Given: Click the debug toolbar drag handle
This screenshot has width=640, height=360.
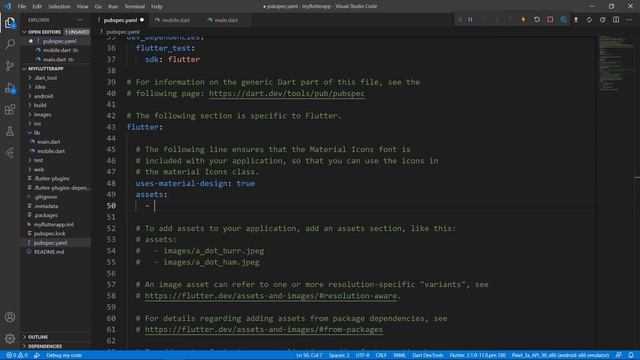Looking at the screenshot, I should pyautogui.click(x=460, y=20).
